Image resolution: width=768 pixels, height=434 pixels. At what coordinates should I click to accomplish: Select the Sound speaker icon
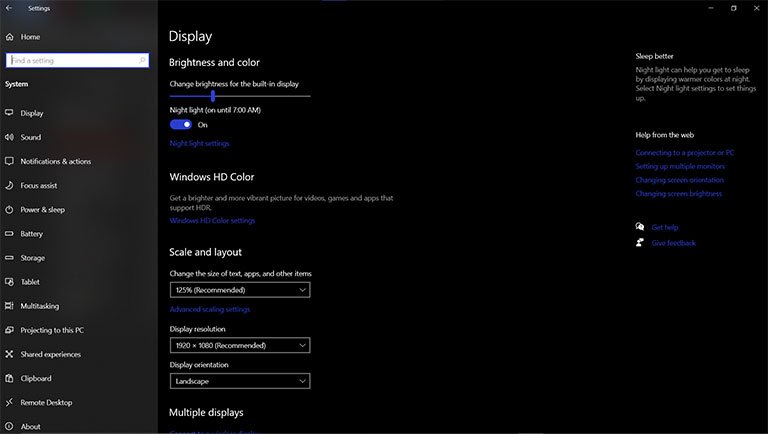pyautogui.click(x=9, y=137)
